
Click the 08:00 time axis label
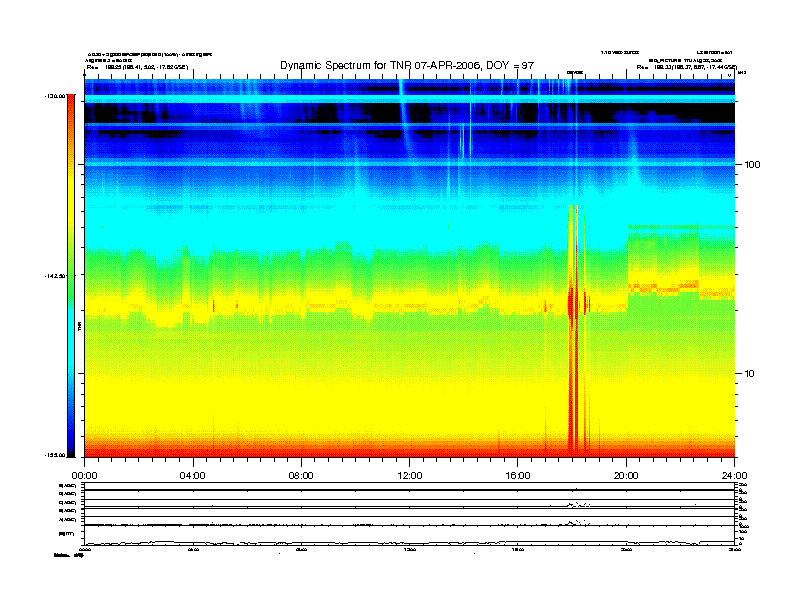click(x=301, y=476)
